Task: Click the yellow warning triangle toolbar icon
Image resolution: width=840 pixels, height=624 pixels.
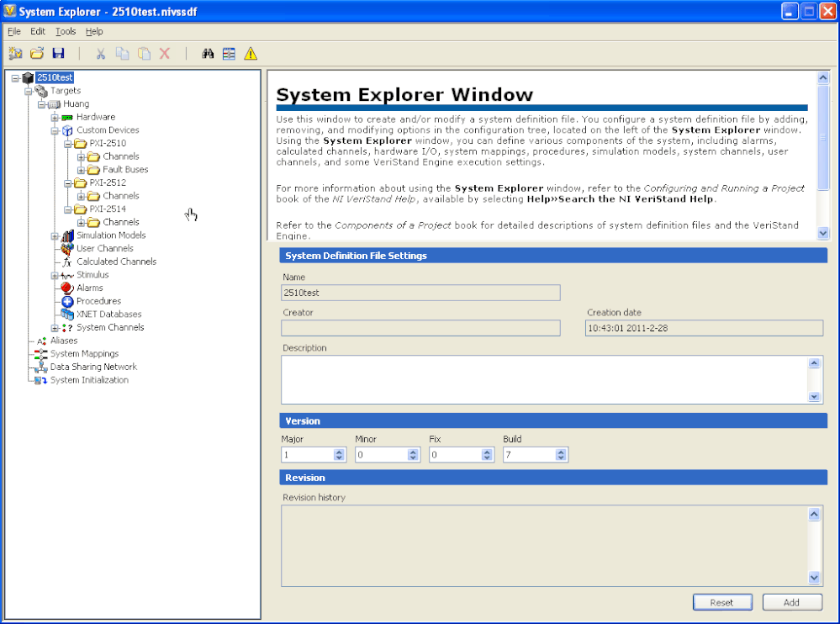Action: pos(251,53)
